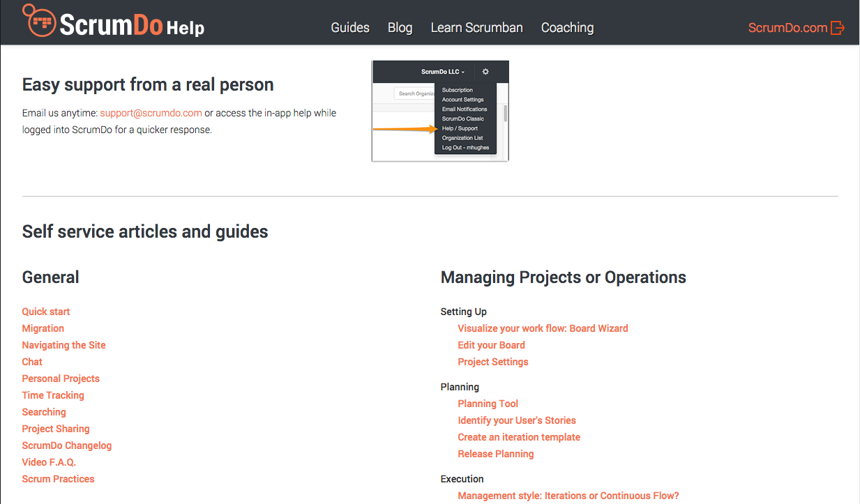Open Navigating the Site guide
Image resolution: width=860 pixels, height=504 pixels.
tap(64, 345)
